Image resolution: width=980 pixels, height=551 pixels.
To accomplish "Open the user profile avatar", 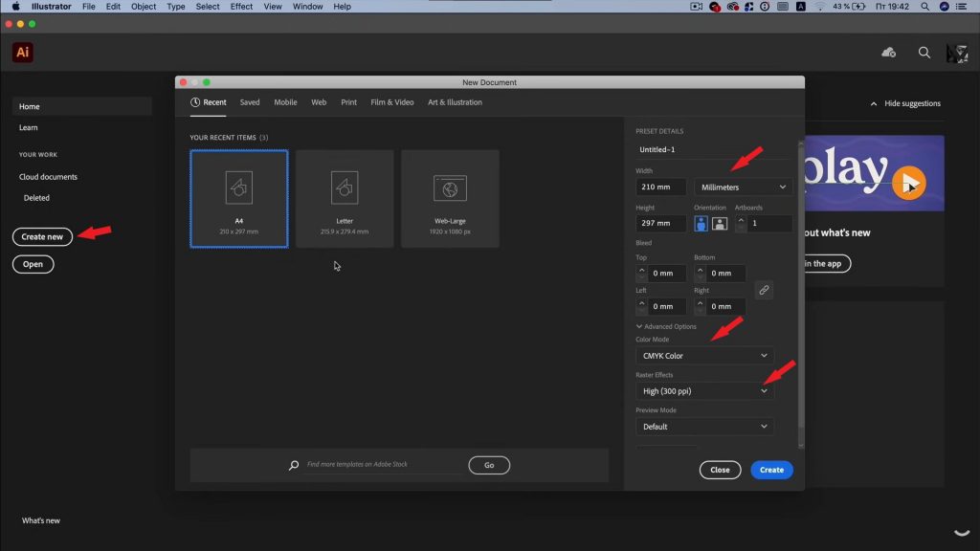I will click(957, 54).
